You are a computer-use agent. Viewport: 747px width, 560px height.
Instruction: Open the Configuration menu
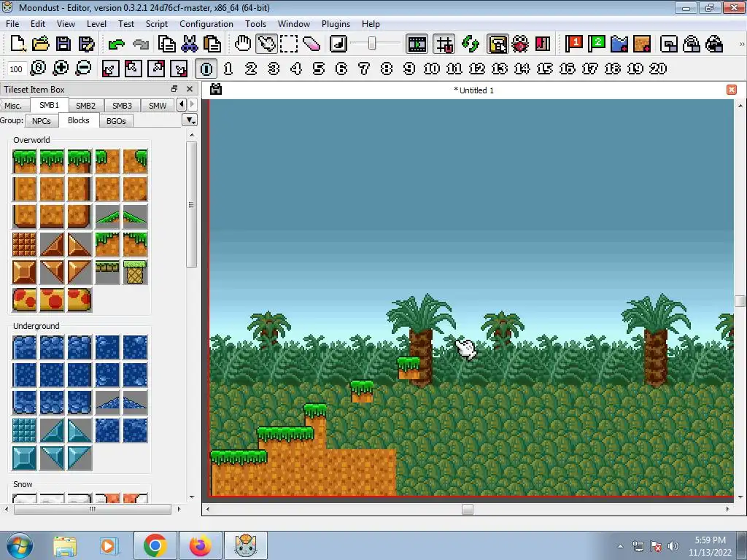click(206, 24)
